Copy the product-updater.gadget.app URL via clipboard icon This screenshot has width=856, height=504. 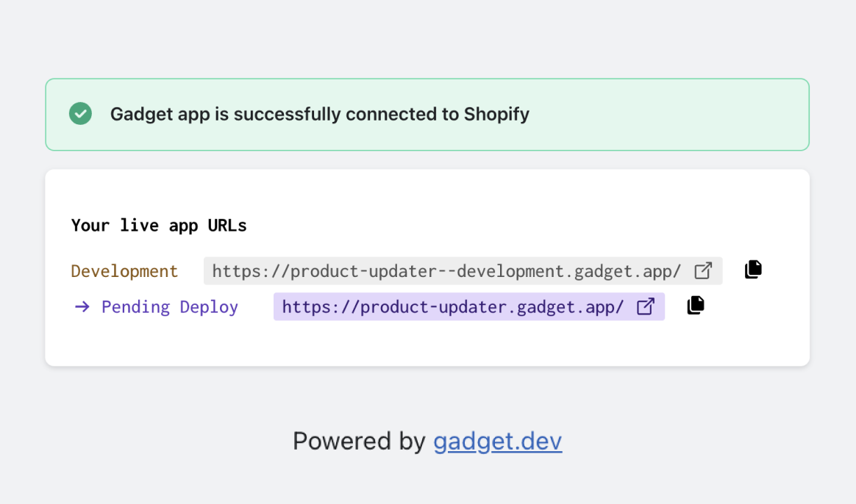pos(696,305)
